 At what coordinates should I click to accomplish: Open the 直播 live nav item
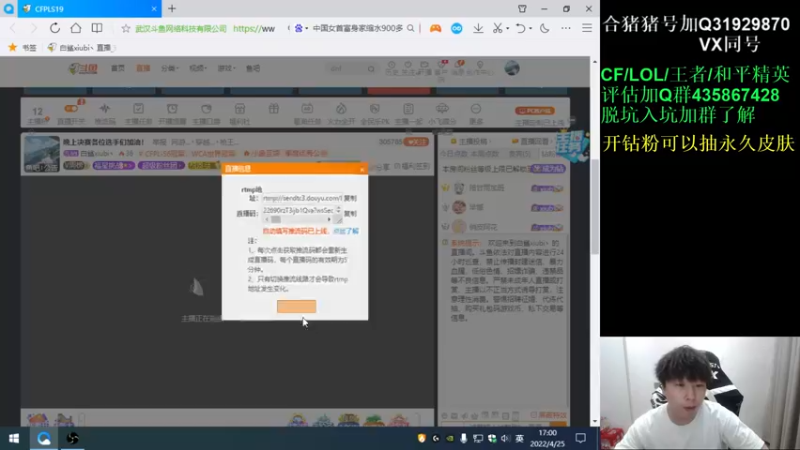click(143, 68)
